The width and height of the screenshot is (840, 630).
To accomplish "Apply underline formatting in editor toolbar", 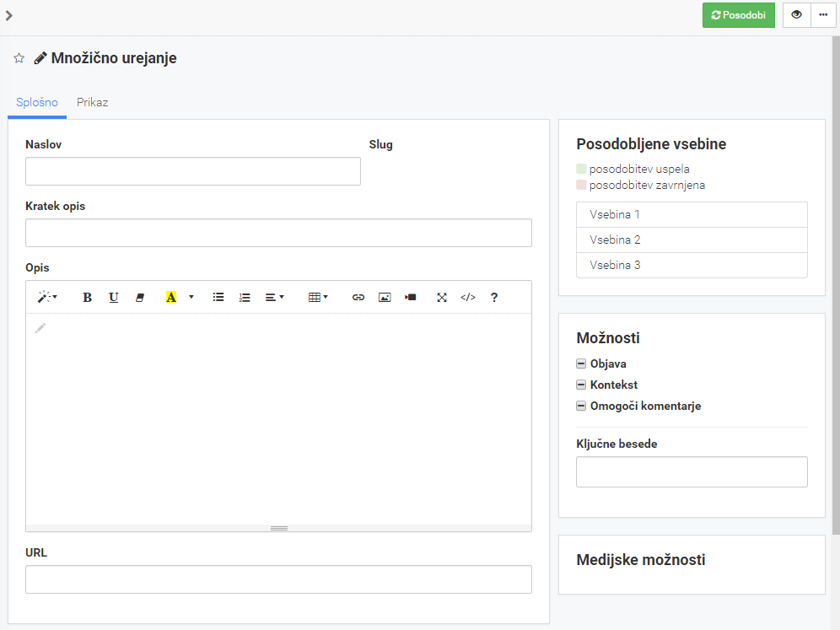I will (x=114, y=298).
